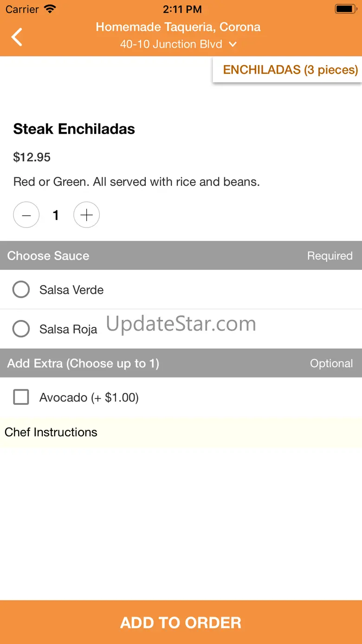The width and height of the screenshot is (362, 644).
Task: Tap the Wi-Fi status icon
Action: tap(50, 9)
